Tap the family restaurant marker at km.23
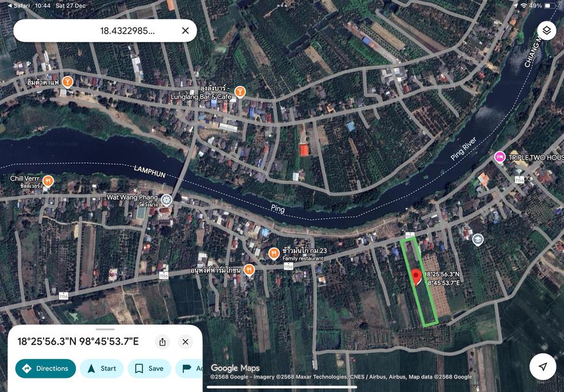The height and width of the screenshot is (392, 564). coord(274,253)
